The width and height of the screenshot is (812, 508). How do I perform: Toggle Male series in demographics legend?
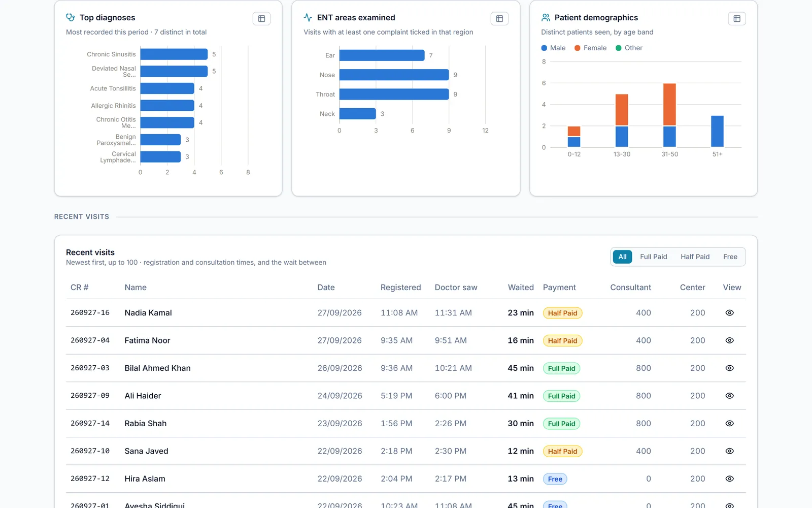coord(553,48)
